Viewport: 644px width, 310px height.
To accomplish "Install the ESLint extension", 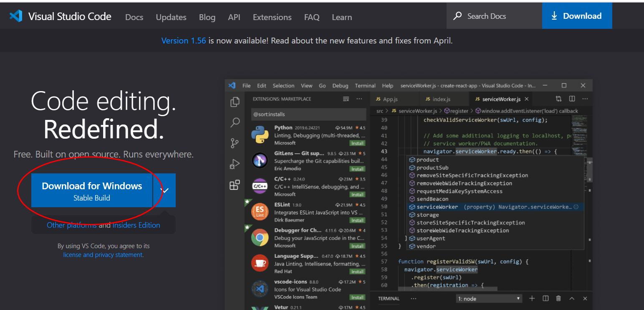I will coord(357,220).
